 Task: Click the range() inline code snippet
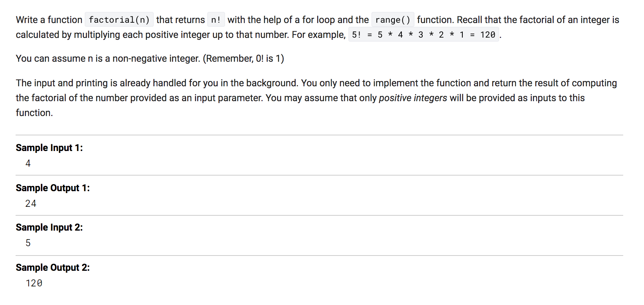tap(393, 20)
